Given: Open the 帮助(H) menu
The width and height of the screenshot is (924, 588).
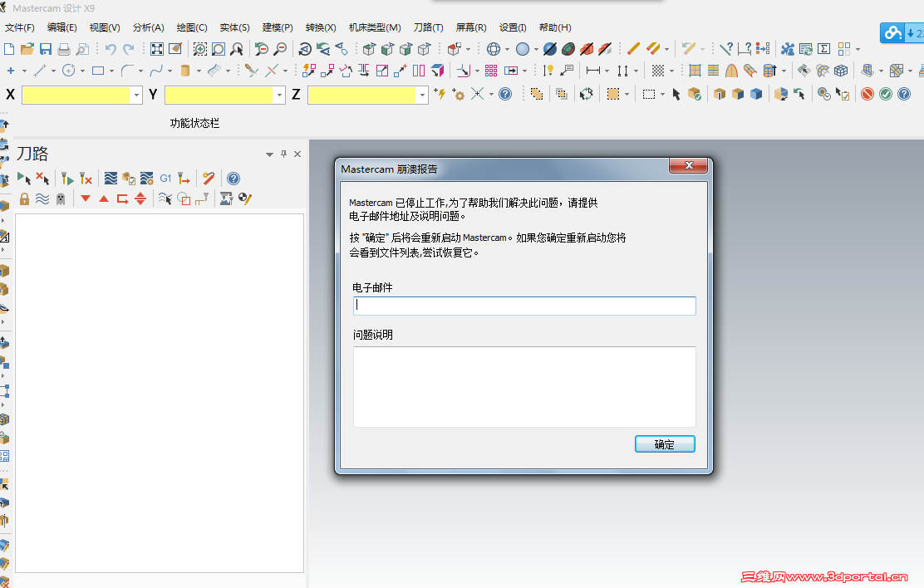Looking at the screenshot, I should tap(555, 27).
